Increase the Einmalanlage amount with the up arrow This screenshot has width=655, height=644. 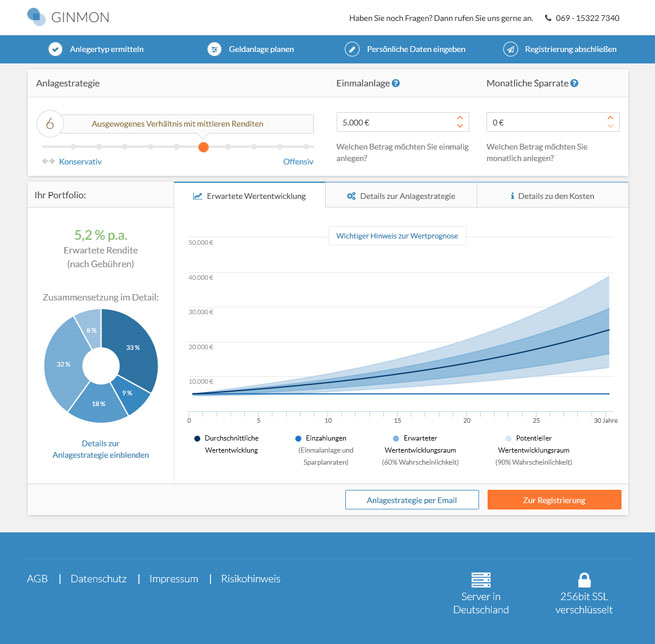460,118
